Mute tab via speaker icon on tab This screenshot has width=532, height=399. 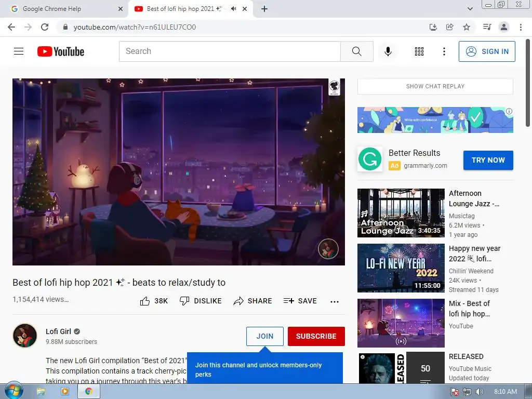(233, 9)
